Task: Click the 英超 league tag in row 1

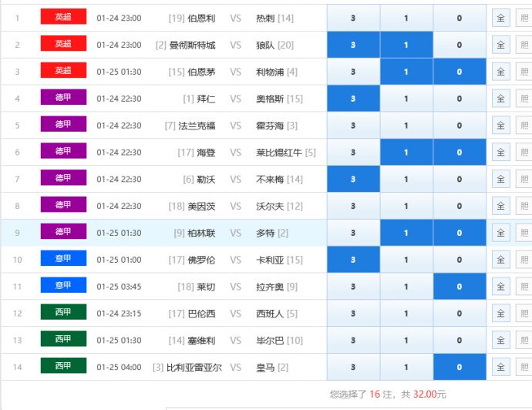Action: tap(63, 17)
